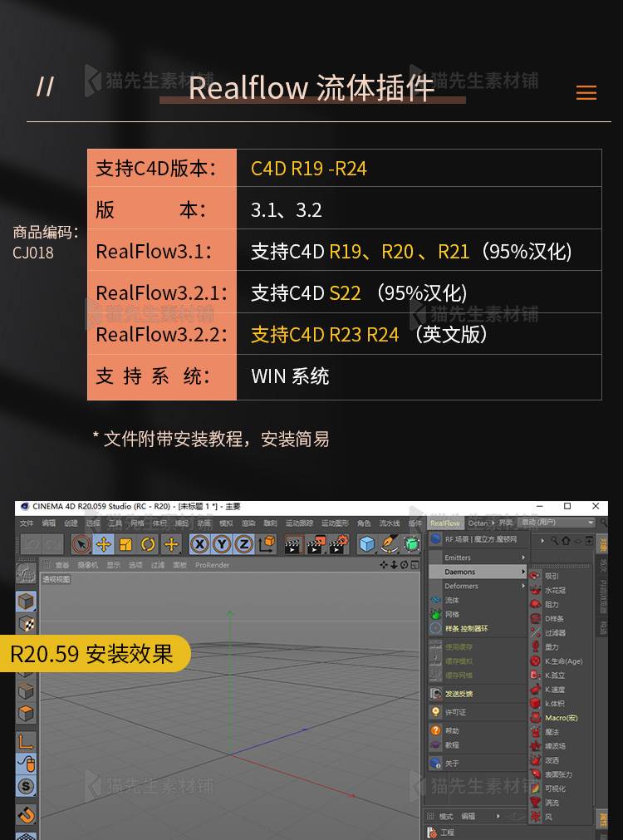Choose 帮助 menu entry
The image size is (623, 840).
click(478, 730)
